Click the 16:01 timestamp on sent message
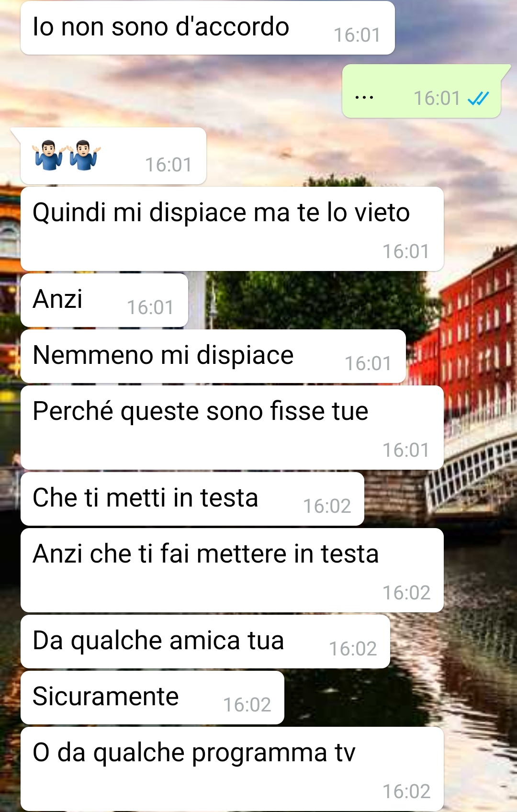The height and width of the screenshot is (812, 517). pos(437,99)
